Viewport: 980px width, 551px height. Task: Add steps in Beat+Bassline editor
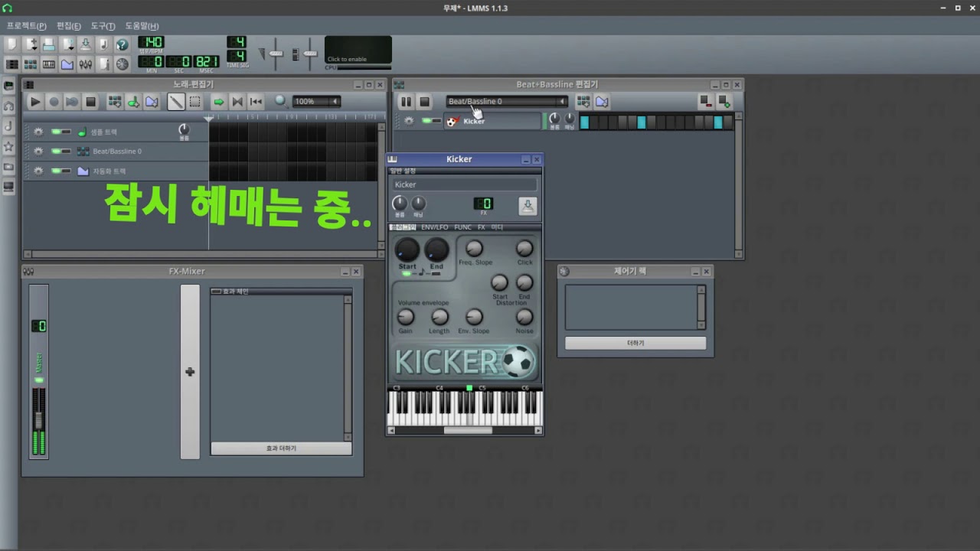click(724, 101)
